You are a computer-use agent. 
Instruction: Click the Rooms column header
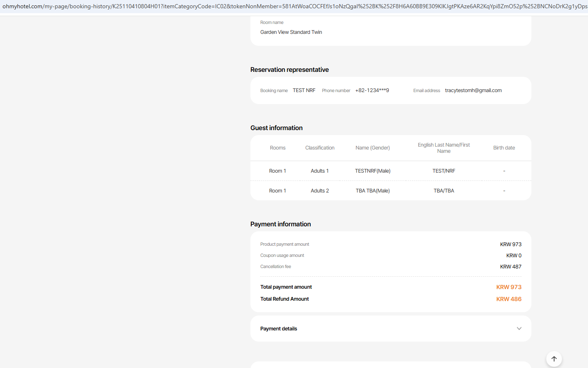click(x=278, y=148)
